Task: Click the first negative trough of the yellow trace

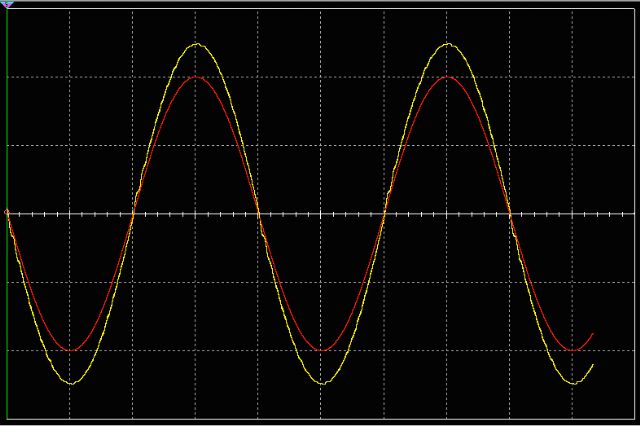Action: [x=71, y=383]
